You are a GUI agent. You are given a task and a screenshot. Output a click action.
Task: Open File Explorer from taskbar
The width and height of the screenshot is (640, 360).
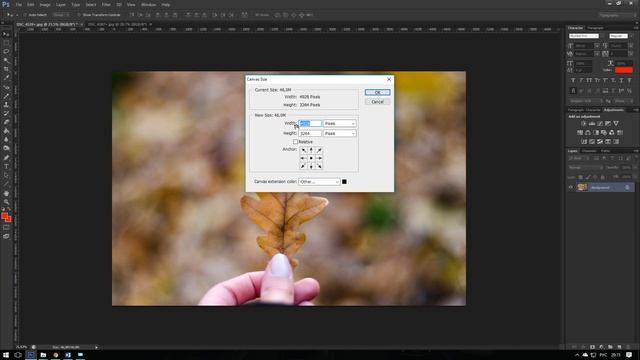click(x=43, y=355)
